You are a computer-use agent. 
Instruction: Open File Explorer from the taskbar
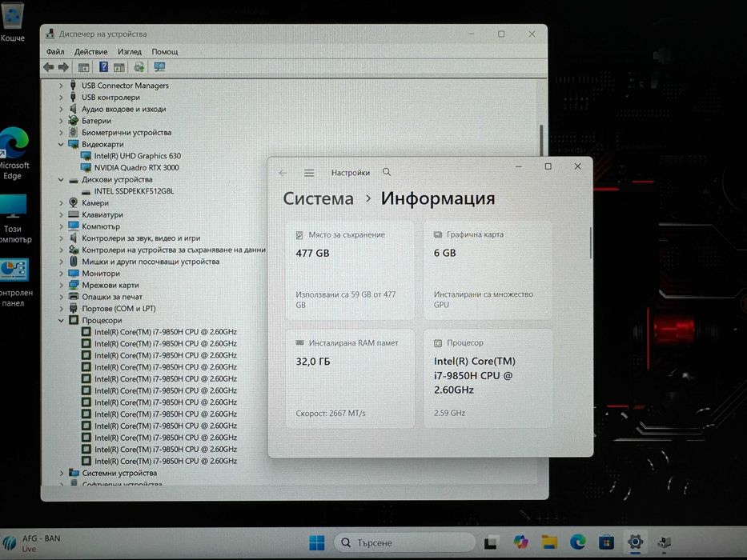click(549, 542)
